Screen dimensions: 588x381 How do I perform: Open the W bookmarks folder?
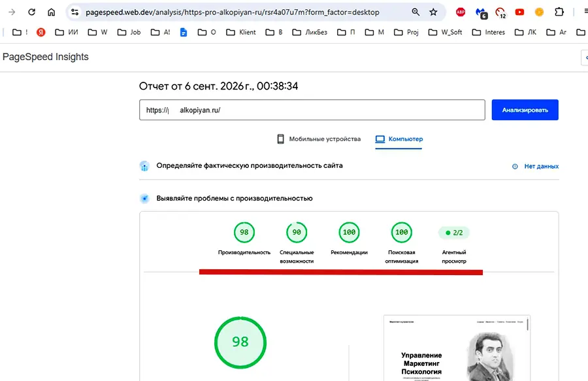(97, 32)
